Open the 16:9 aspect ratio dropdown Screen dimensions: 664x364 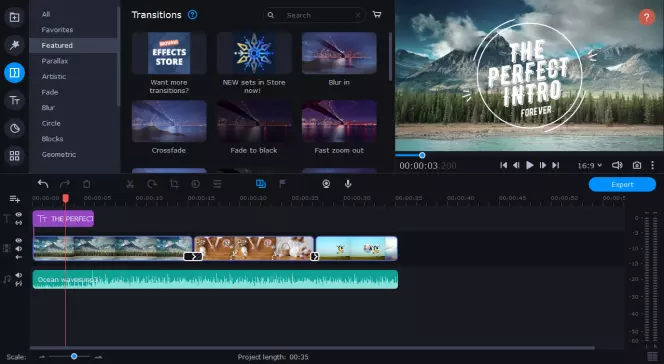tap(590, 165)
